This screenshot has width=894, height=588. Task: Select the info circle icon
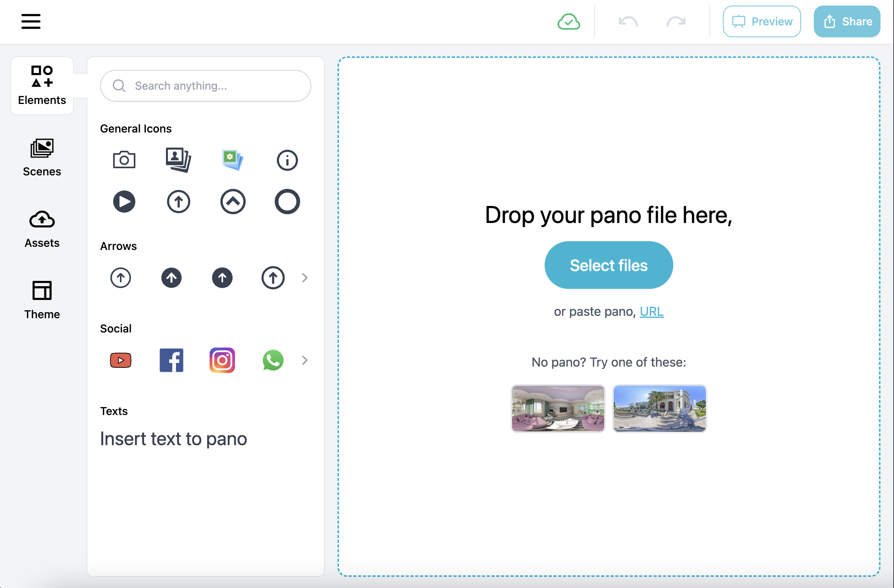tap(286, 159)
